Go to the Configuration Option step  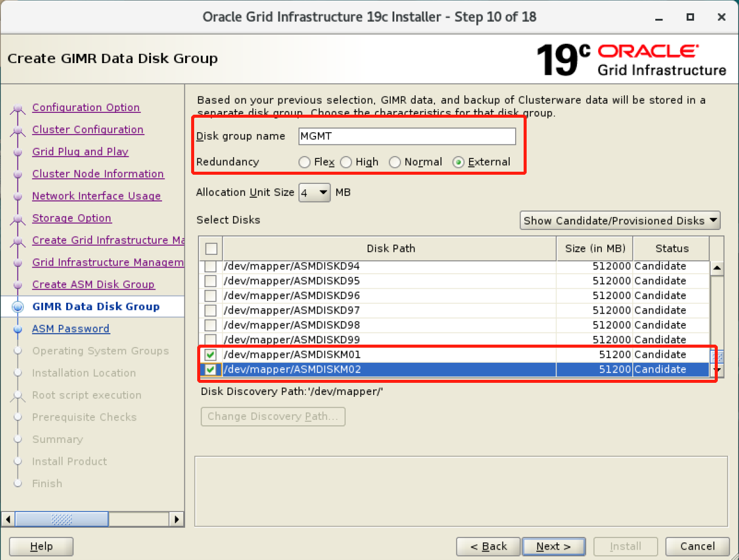coord(86,107)
